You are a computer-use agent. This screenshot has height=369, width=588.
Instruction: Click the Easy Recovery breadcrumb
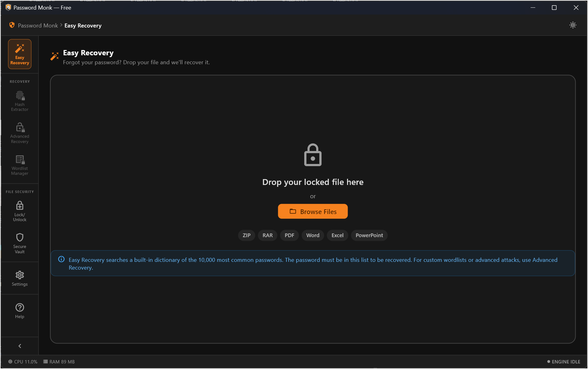[x=83, y=26]
